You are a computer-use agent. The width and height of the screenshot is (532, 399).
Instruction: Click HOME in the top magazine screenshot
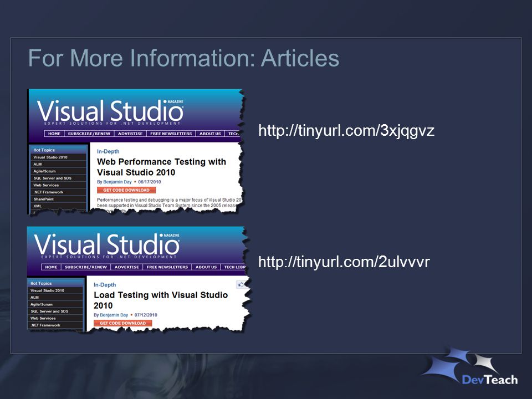[54, 134]
